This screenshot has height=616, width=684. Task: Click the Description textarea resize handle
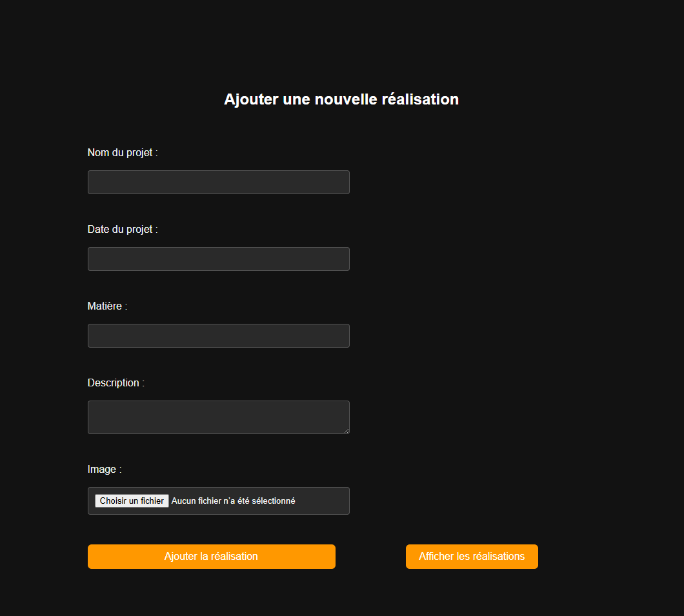pos(346,430)
